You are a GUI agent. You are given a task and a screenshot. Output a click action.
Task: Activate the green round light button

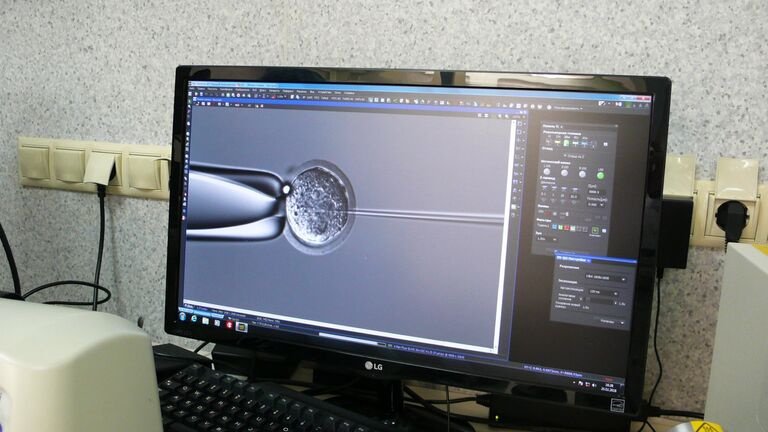coord(600,175)
